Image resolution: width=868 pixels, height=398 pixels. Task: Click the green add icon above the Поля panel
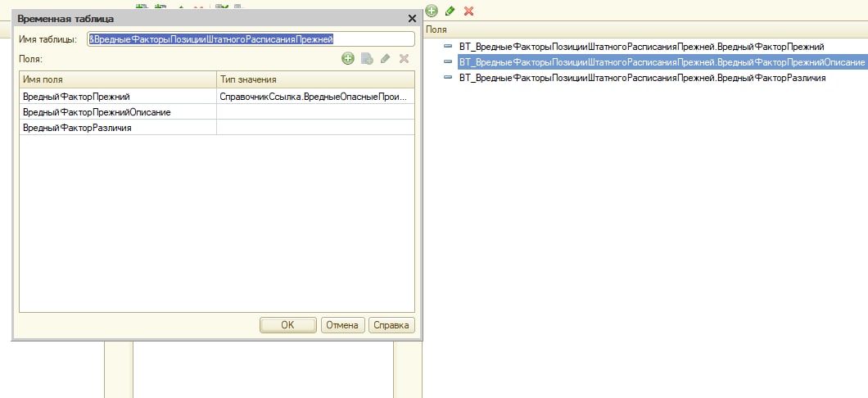point(432,11)
